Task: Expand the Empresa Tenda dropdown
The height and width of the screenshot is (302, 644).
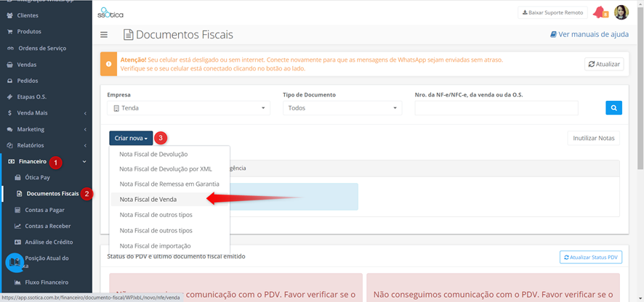Action: click(188, 108)
